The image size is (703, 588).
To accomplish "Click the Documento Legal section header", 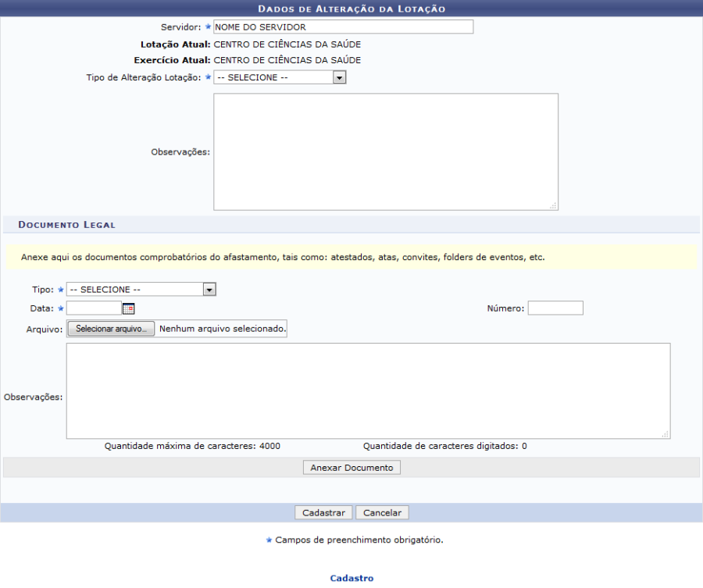I will 67,225.
